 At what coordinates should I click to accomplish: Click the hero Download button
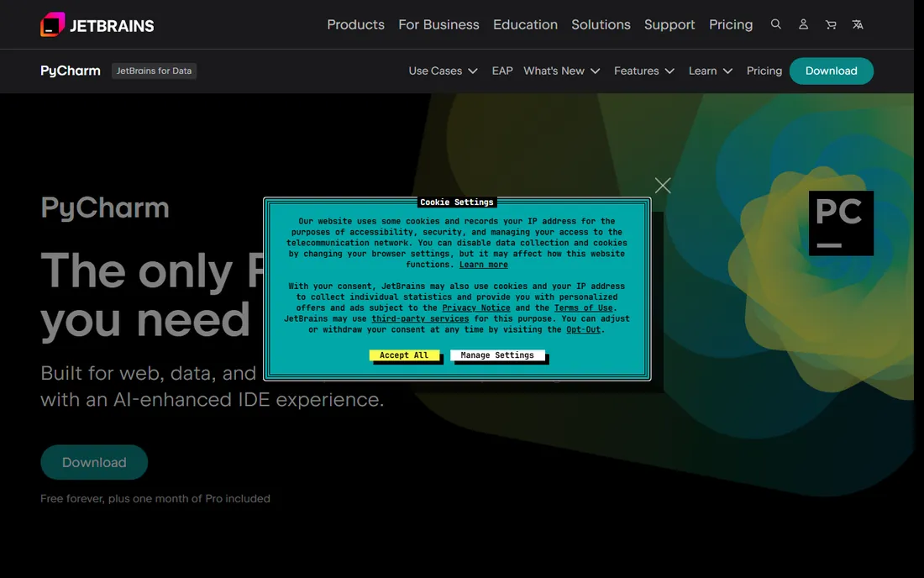[x=94, y=462]
